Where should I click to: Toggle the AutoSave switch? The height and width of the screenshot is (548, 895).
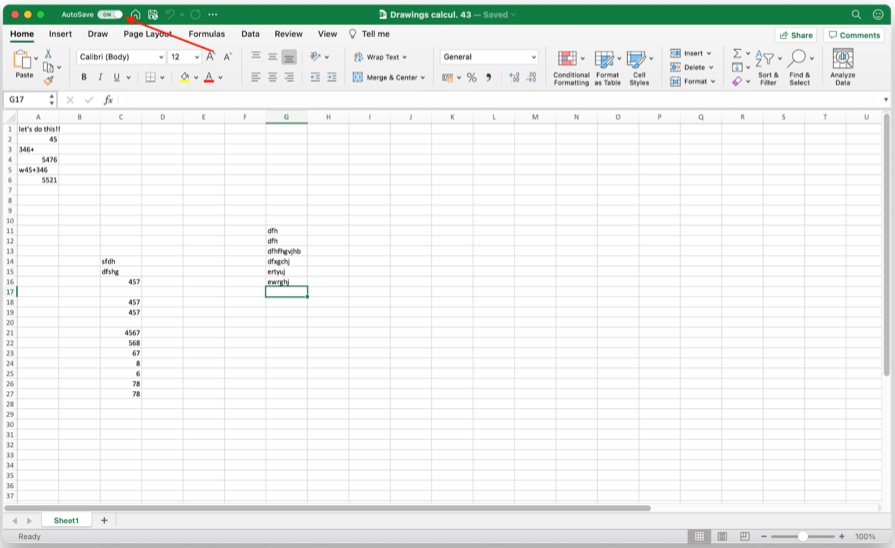point(110,15)
